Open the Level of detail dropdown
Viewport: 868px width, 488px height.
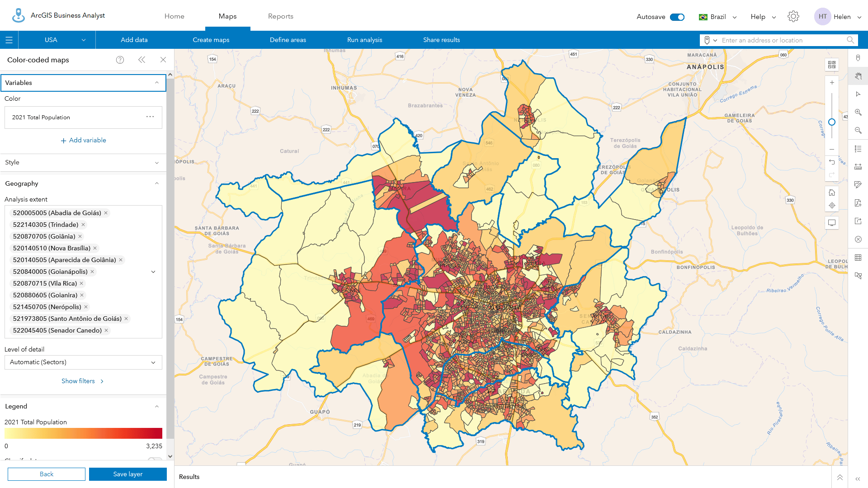83,362
